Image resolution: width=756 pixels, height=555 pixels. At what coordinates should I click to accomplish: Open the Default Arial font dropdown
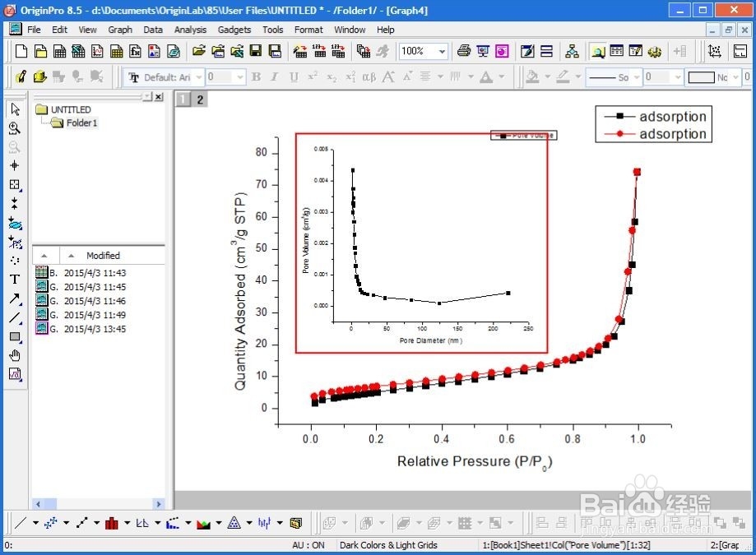(198, 77)
